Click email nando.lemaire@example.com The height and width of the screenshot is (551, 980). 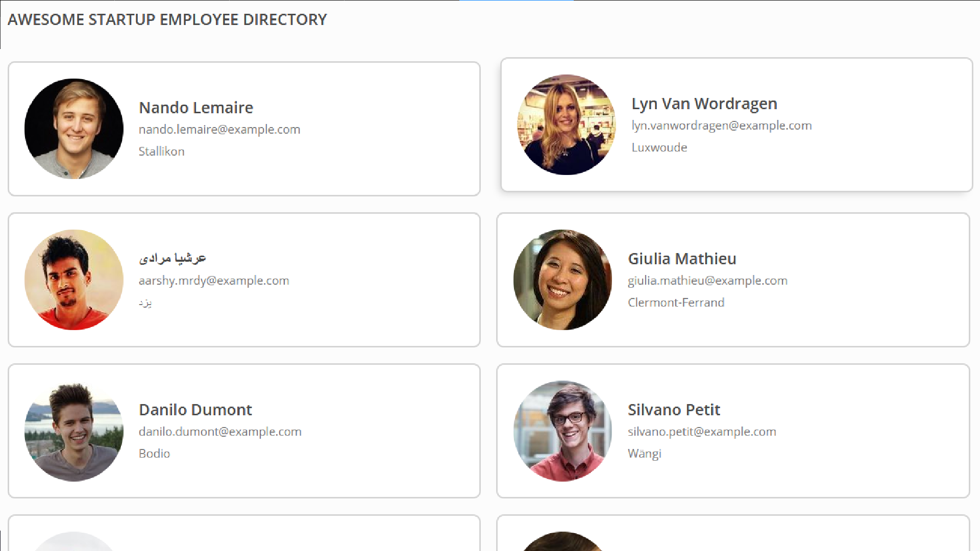(219, 130)
